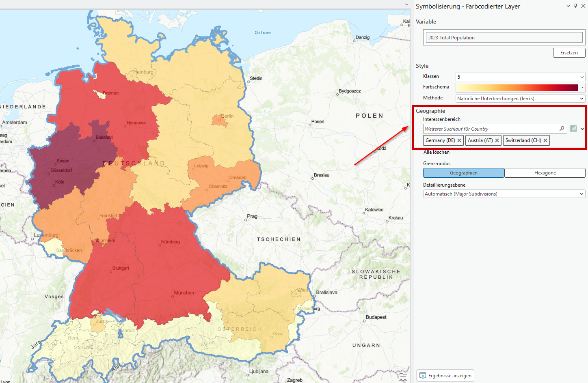Click the Ergebnisse anzeigen button

click(x=445, y=376)
